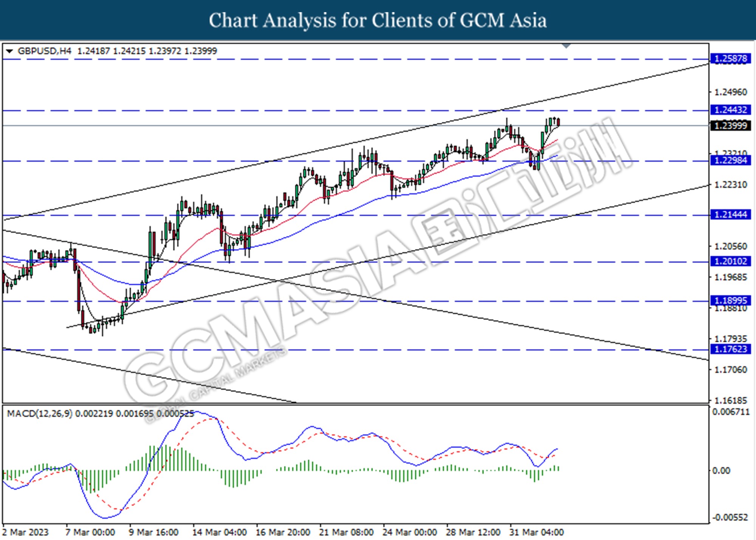Select the 1.25878 price level label
Screen dimensions: 756x540
pos(730,59)
